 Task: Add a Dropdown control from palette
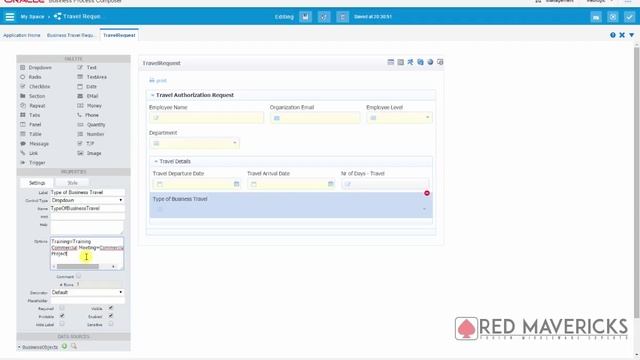(36, 67)
